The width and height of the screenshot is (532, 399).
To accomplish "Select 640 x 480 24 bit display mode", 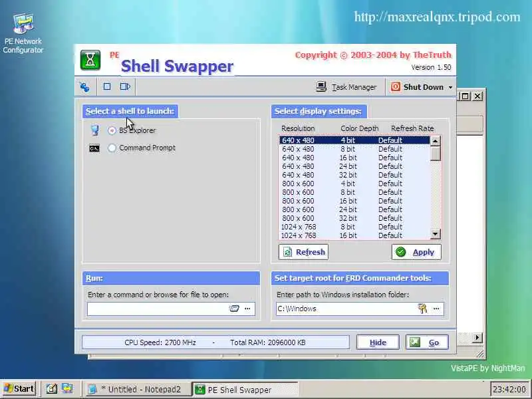I will tap(354, 166).
